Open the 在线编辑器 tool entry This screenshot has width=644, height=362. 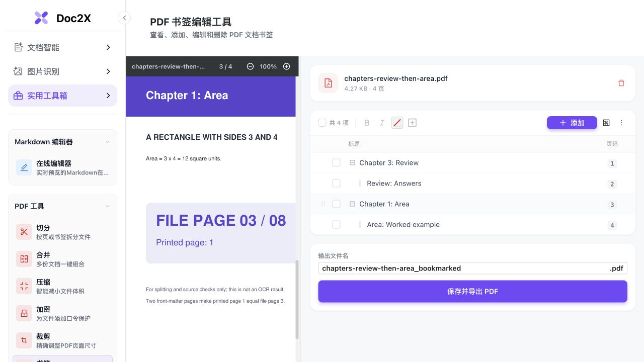tap(62, 167)
